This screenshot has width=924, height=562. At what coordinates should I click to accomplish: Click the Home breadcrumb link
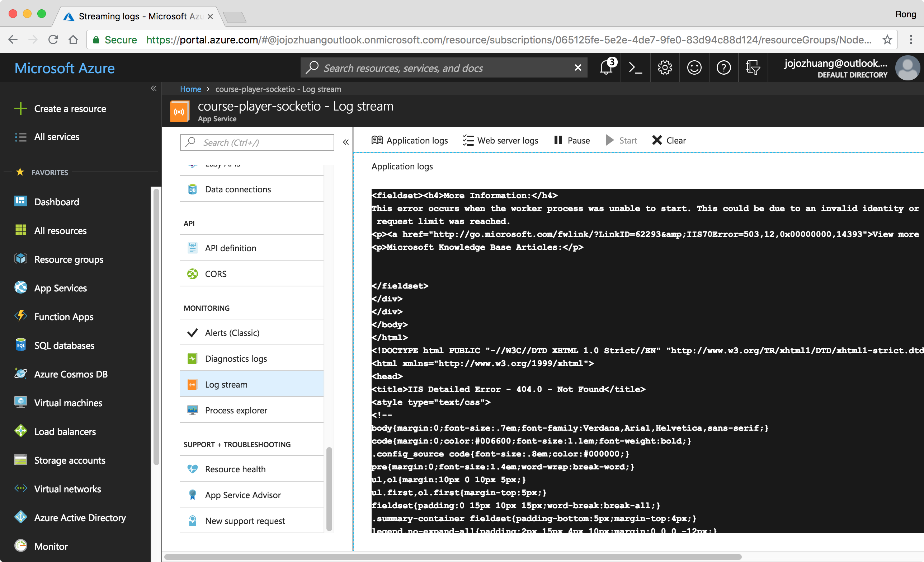(190, 89)
